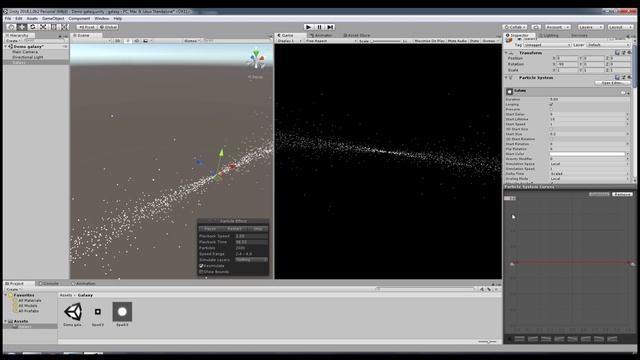
Task: Start Play mode with the play button
Action: click(309, 27)
